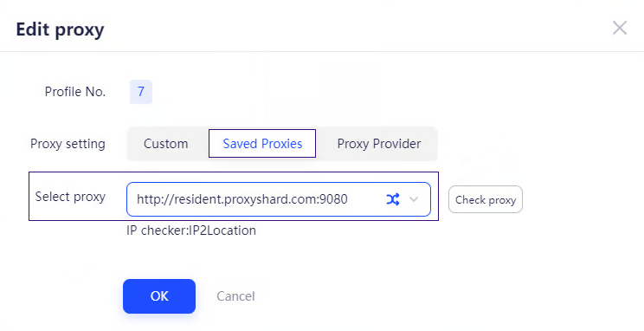Image resolution: width=644 pixels, height=331 pixels.
Task: Click the IP checker:IP2Location text
Action: point(191,230)
